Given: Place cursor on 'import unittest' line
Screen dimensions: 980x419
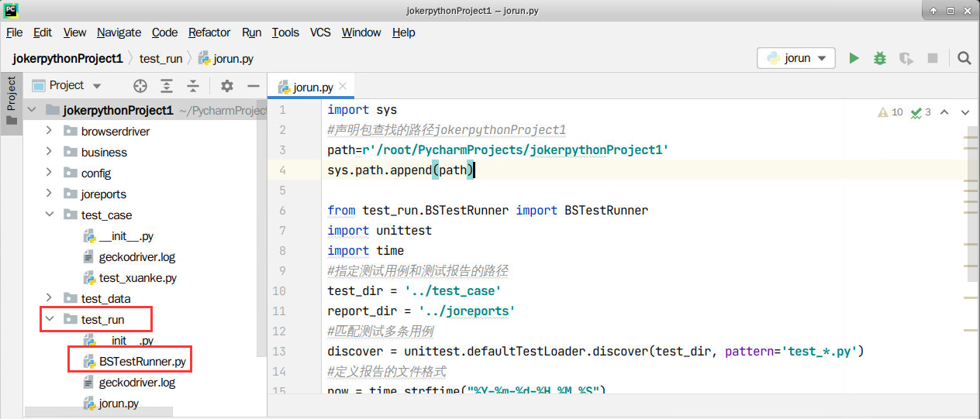Looking at the screenshot, I should 380,230.
